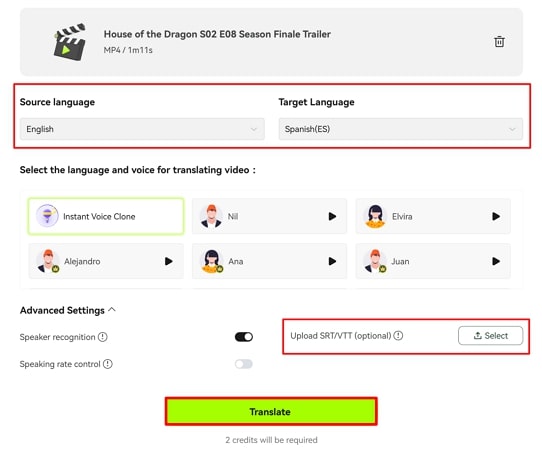Click the MP4 / 1m11s file info
This screenshot has width=542, height=450.
(128, 50)
